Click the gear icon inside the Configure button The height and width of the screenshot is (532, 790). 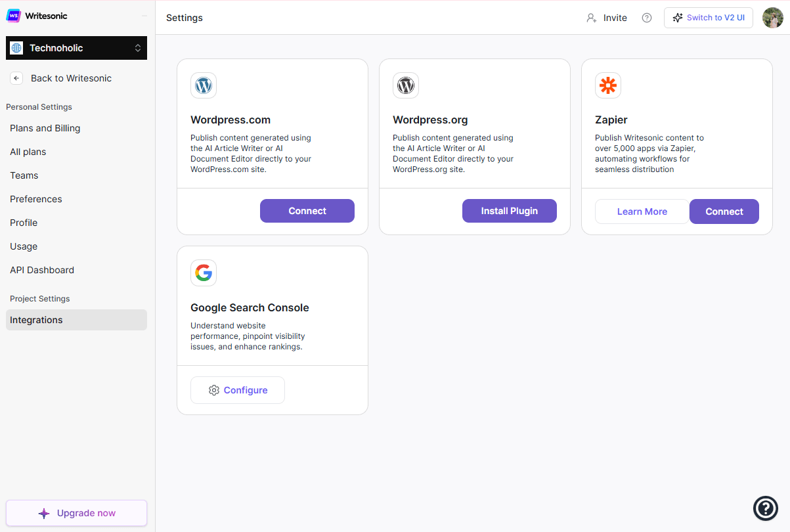click(x=213, y=390)
